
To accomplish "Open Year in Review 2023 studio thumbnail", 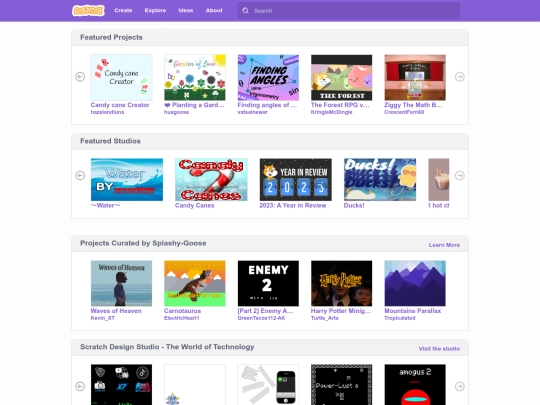I will (x=295, y=179).
